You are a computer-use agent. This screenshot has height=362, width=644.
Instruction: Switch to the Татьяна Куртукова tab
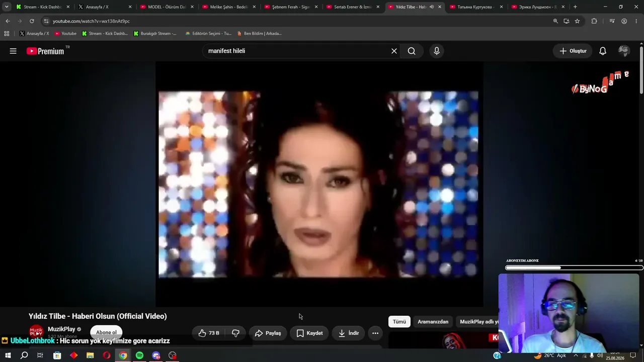(x=477, y=7)
